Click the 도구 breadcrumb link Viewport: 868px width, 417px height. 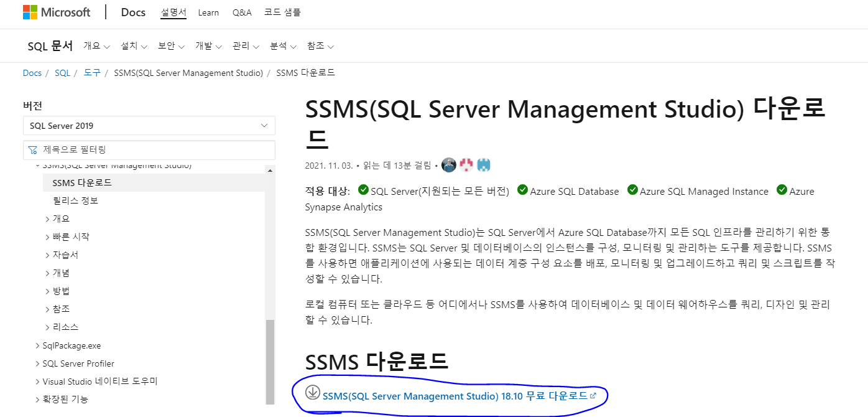[x=92, y=73]
